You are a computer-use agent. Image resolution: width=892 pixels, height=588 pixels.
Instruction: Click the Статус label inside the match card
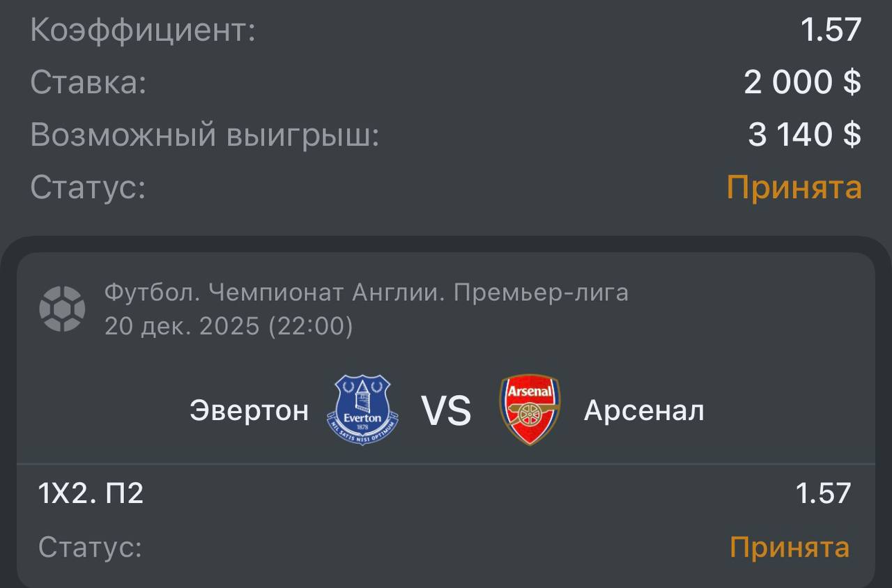(90, 548)
